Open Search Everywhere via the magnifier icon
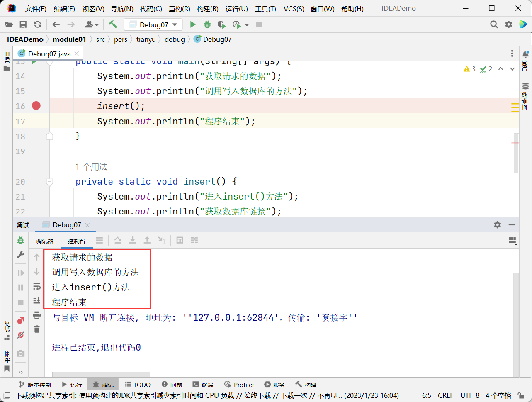 click(494, 24)
